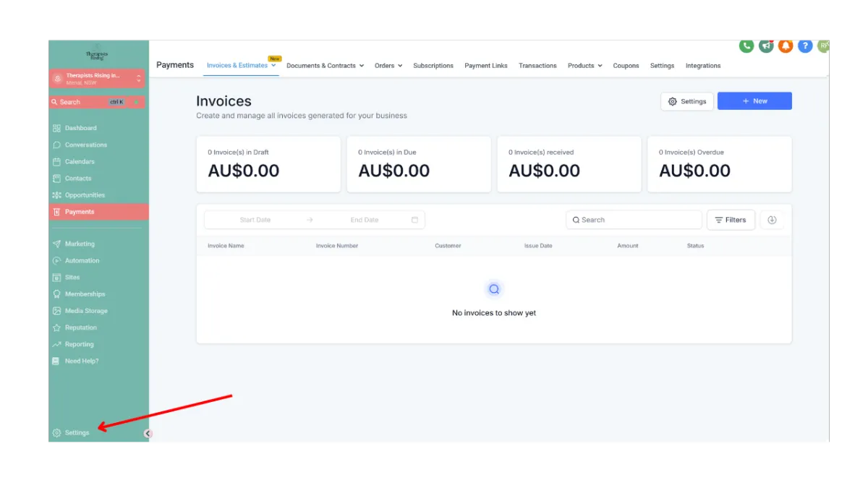Open the Filters options
The image size is (868, 488).
click(x=731, y=220)
